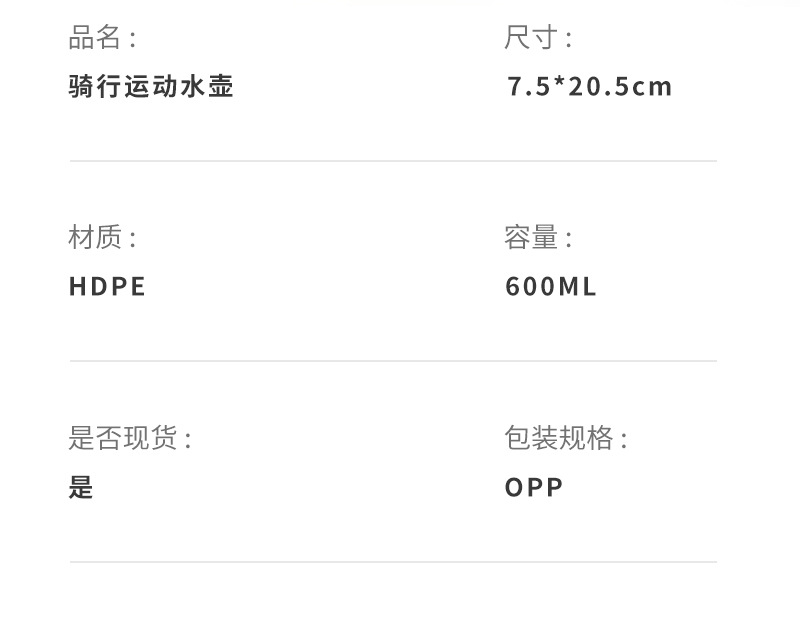Click the colon after 是否现货
This screenshot has width=800, height=617.
(x=187, y=440)
